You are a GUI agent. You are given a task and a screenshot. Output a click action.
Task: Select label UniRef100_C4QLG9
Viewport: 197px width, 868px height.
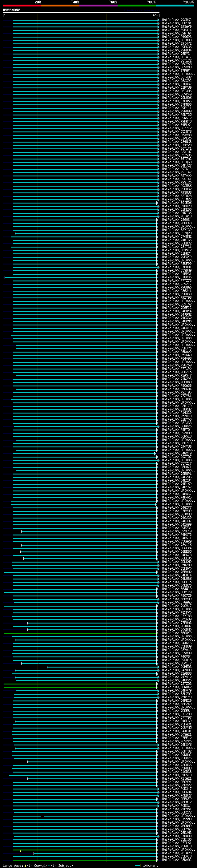(x=177, y=721)
